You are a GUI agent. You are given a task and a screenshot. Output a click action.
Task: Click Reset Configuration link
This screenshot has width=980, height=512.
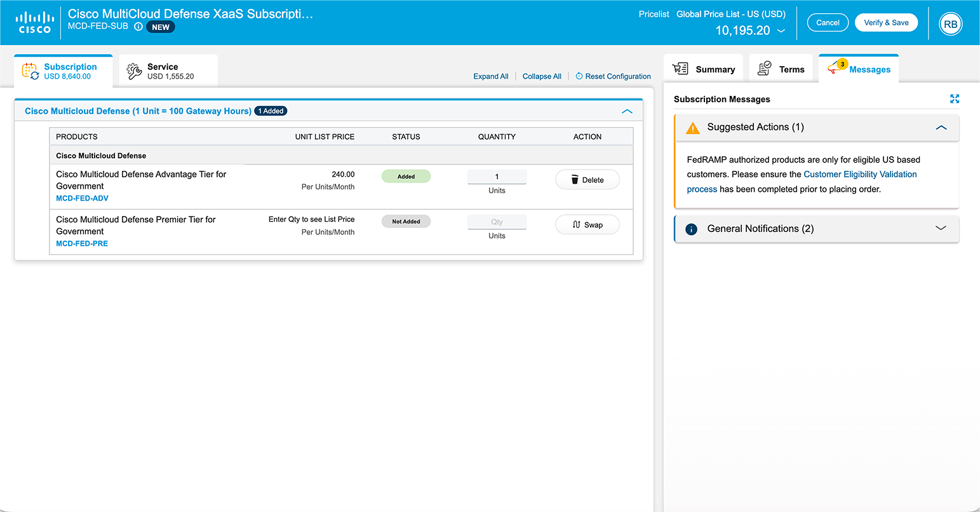(x=618, y=76)
